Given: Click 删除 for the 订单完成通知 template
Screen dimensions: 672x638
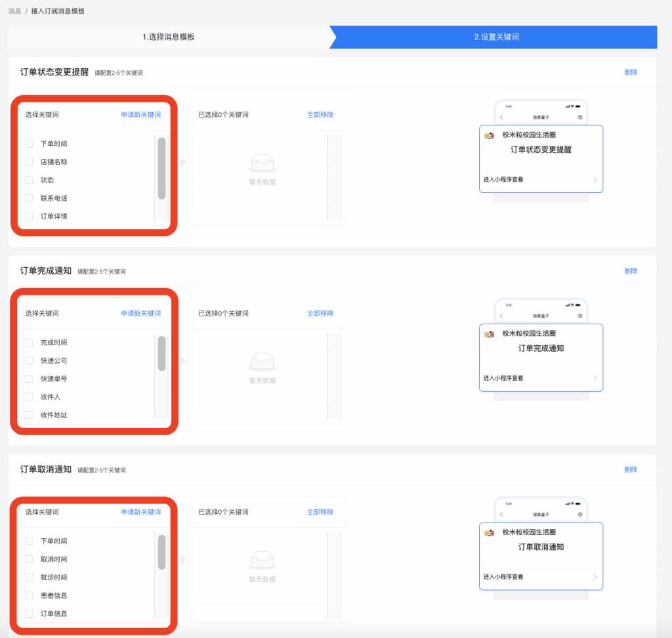Looking at the screenshot, I should tap(631, 271).
